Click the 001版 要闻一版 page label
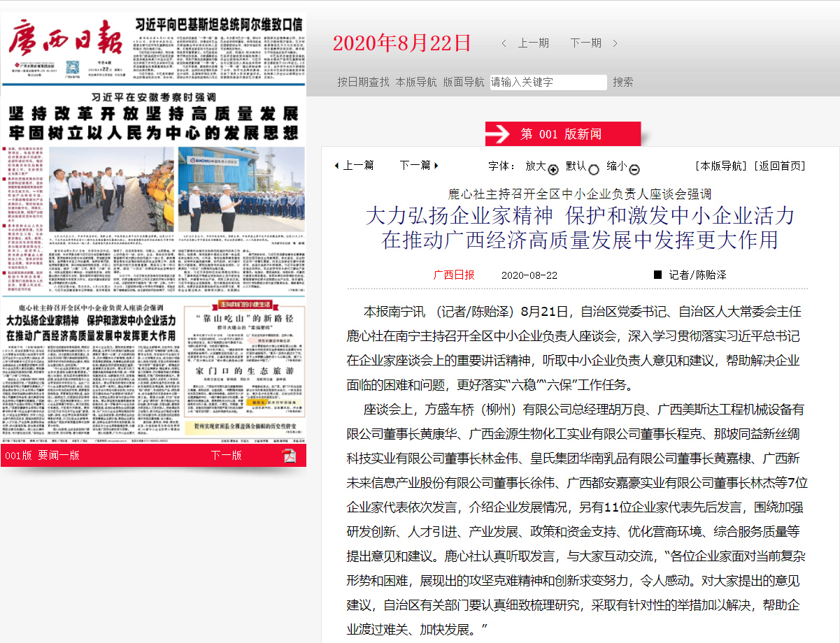The height and width of the screenshot is (643, 840). (42, 456)
